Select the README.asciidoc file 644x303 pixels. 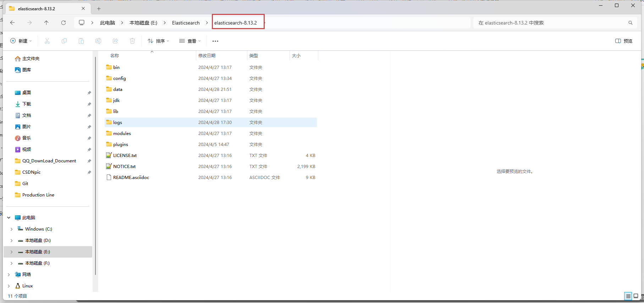[x=211, y=177]
